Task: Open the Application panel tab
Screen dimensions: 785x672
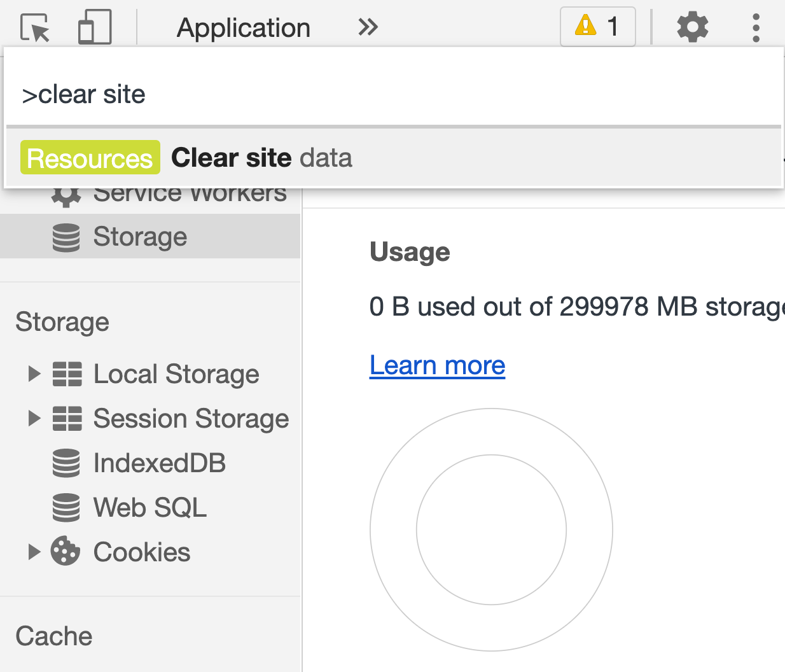Action: pos(244,28)
